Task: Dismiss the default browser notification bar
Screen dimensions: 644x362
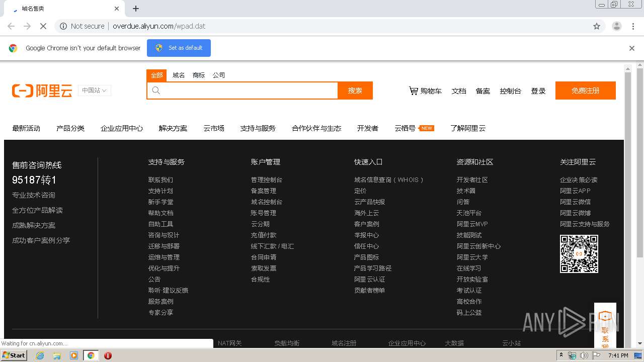Action: [x=632, y=48]
